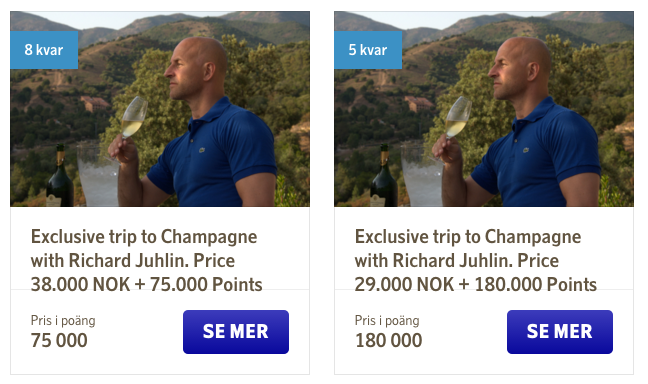Click the champagne bottle in the 5 kvar photo
This screenshot has height=384, width=648.
pyautogui.click(x=384, y=176)
